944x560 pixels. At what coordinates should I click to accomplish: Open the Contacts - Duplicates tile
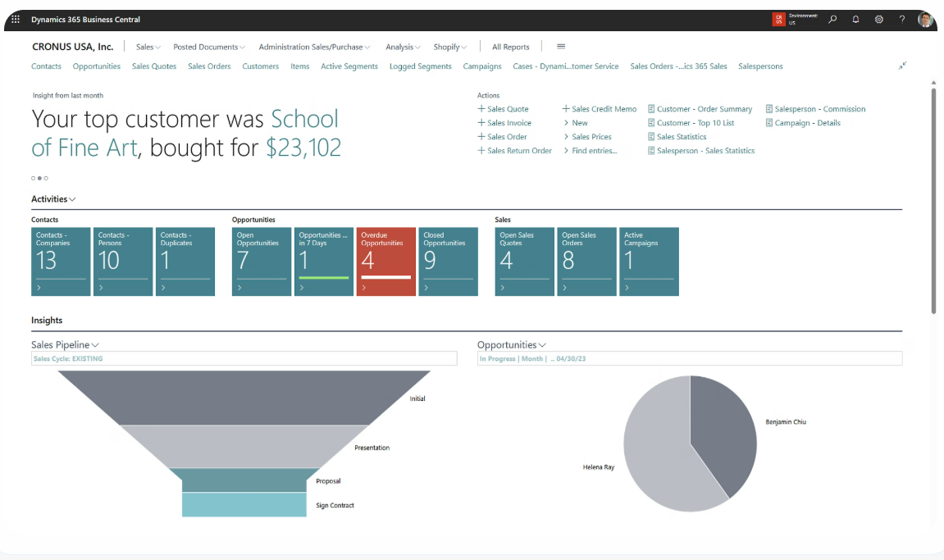[x=185, y=262]
